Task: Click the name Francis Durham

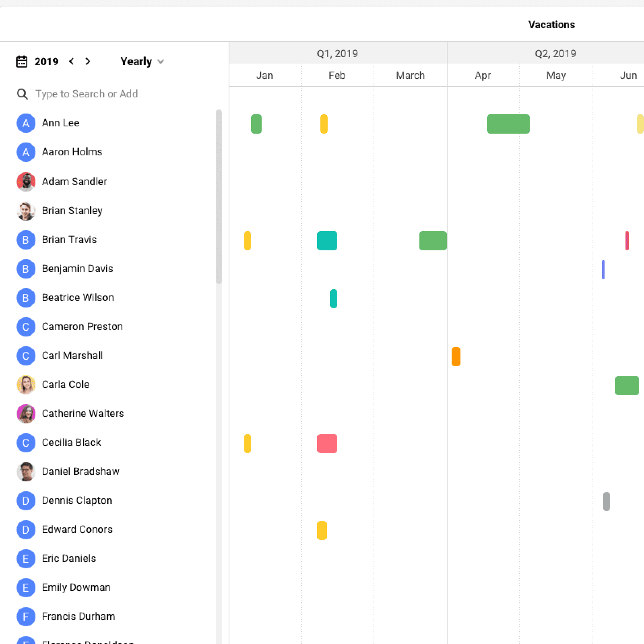Action: 78,616
